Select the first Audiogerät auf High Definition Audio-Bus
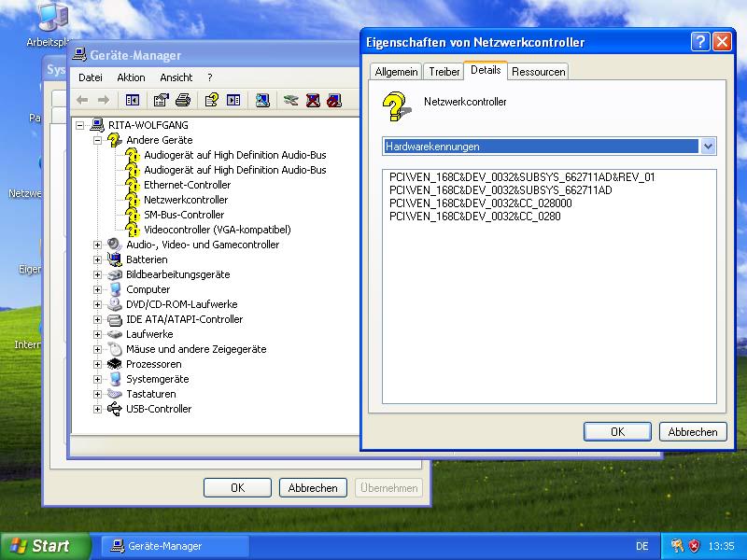The height and width of the screenshot is (560, 747). (235, 155)
